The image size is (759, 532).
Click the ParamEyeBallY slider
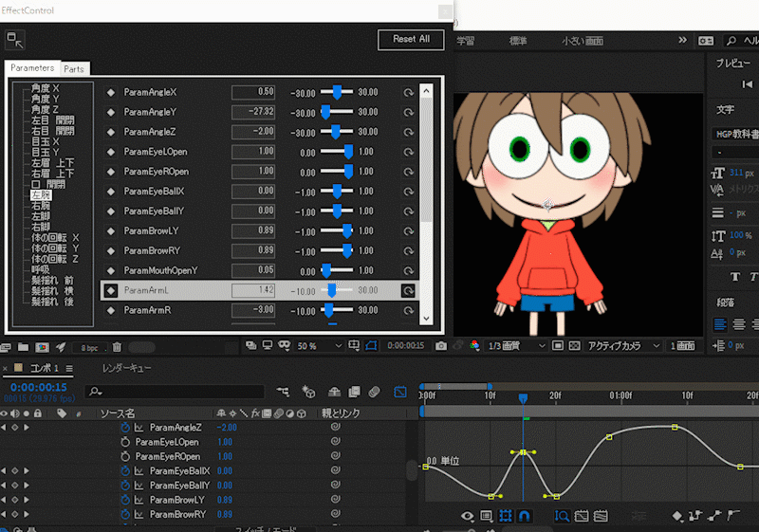[337, 211]
